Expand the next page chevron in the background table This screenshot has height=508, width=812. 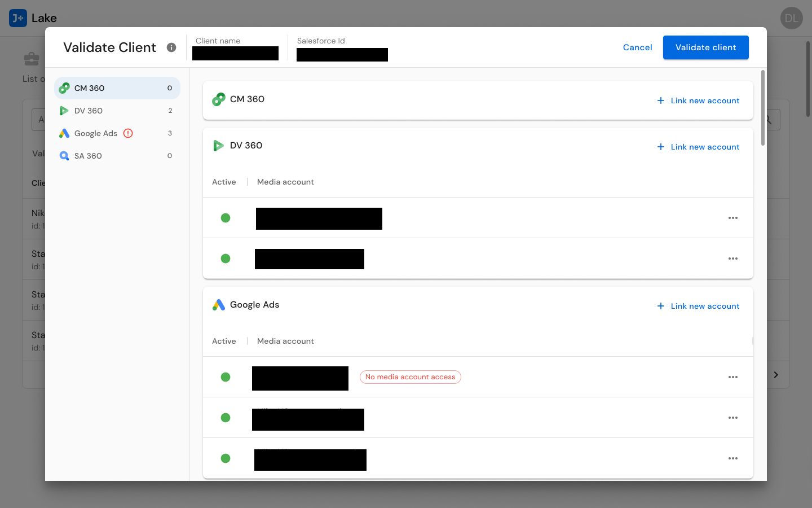(x=776, y=375)
